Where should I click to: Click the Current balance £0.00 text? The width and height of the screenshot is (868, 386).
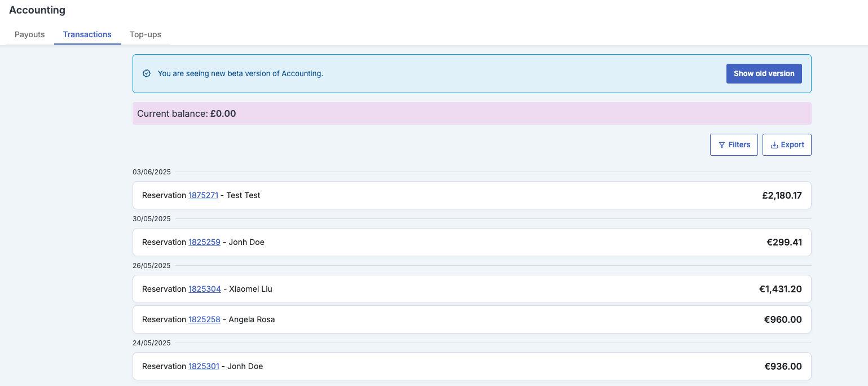click(187, 113)
